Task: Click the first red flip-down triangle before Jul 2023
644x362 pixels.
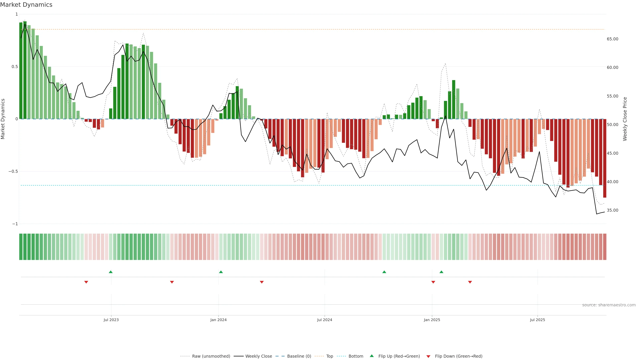Action: click(86, 282)
